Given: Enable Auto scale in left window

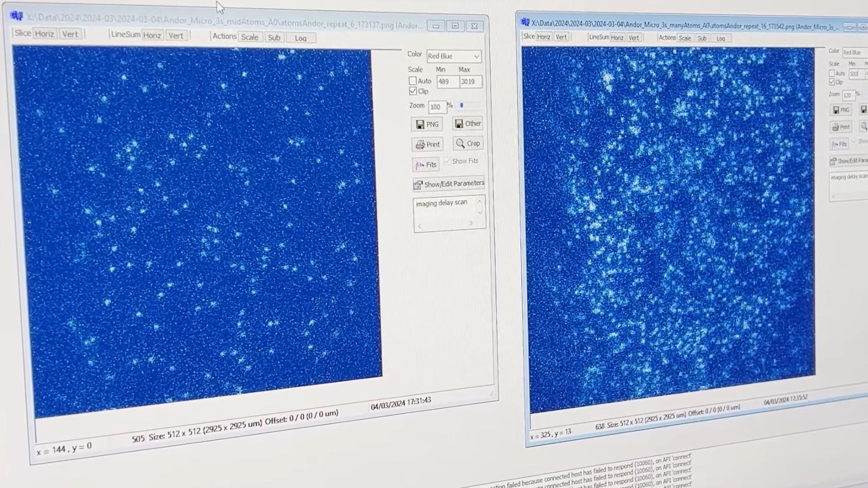Looking at the screenshot, I should pos(413,81).
